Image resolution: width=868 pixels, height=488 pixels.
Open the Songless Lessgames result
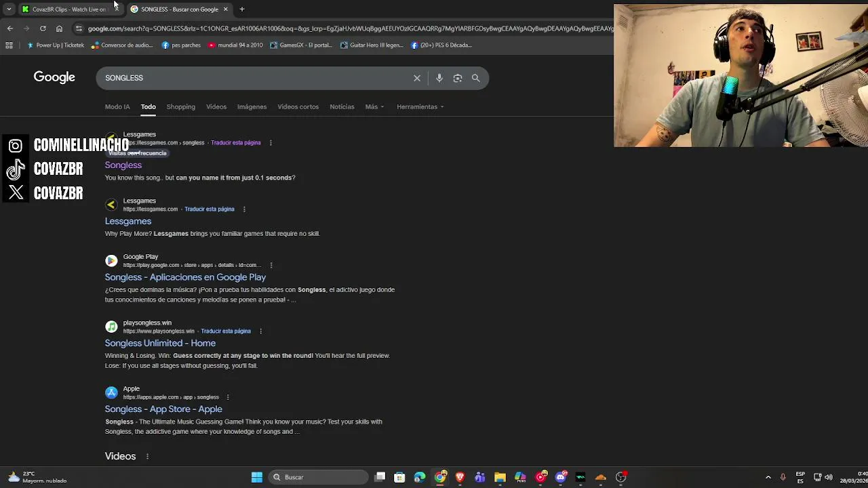point(123,165)
